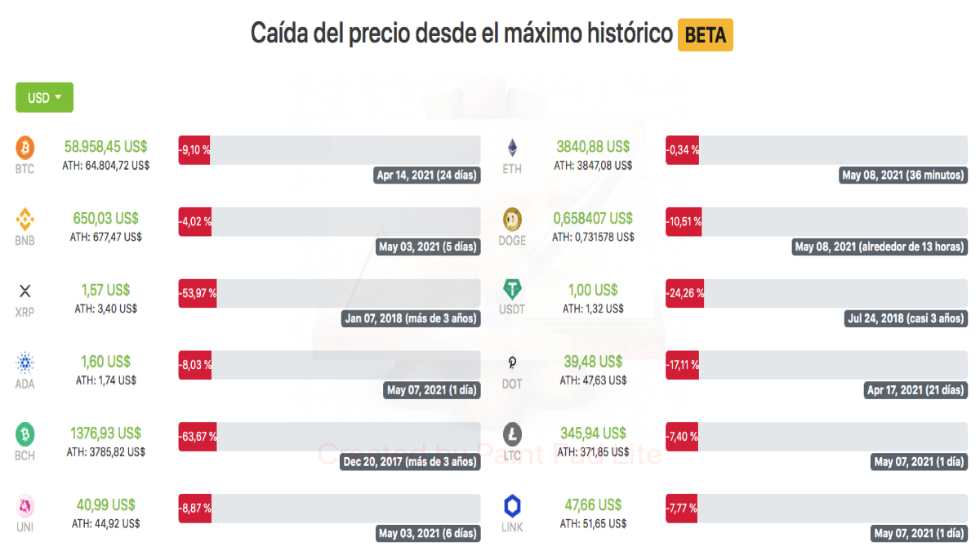Open the Chainlink LINK hexagon icon
Screen dimensions: 980x551
click(x=512, y=506)
